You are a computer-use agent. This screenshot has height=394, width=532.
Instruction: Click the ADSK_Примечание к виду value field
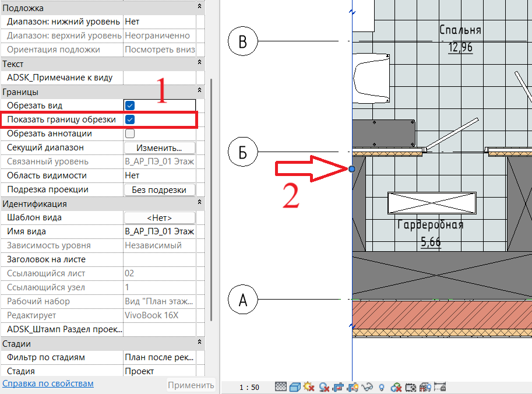[160, 78]
